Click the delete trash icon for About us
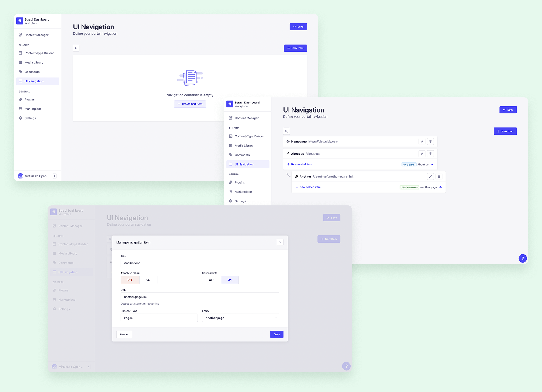Screen dimensions: 542x392 (x=430, y=153)
